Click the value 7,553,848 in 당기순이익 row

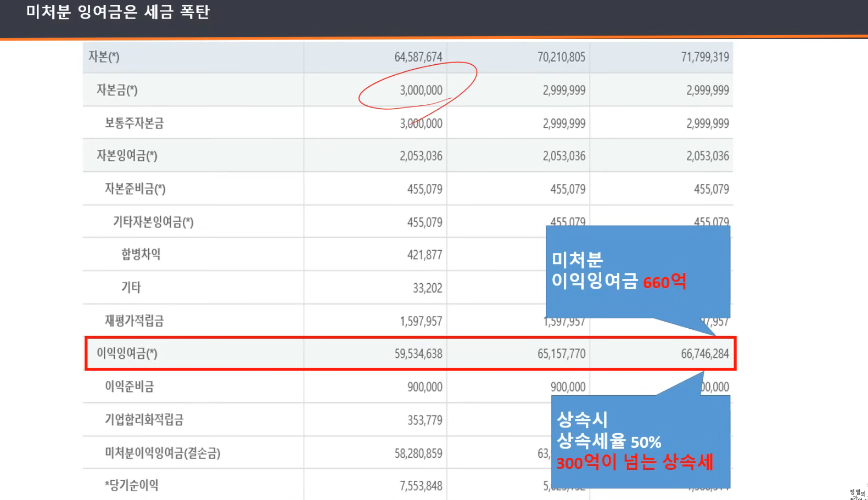coord(421,486)
